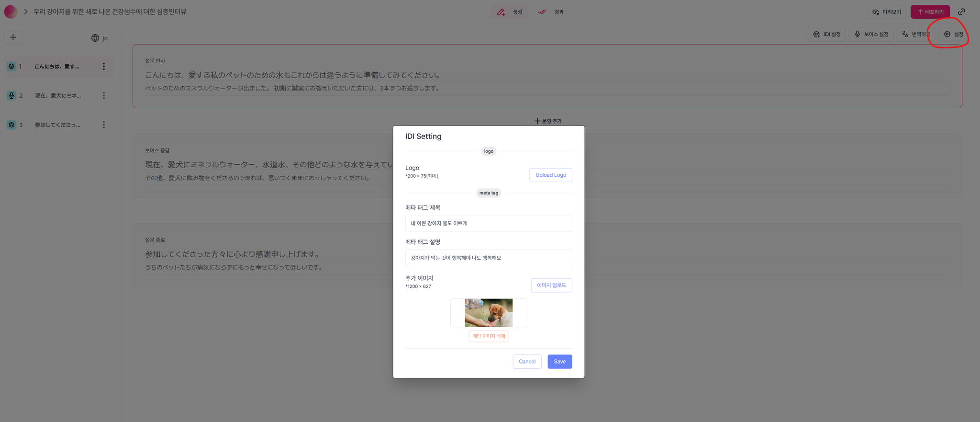The height and width of the screenshot is (422, 980).
Task: Click the 메타 태그 설명 input field
Action: (489, 258)
